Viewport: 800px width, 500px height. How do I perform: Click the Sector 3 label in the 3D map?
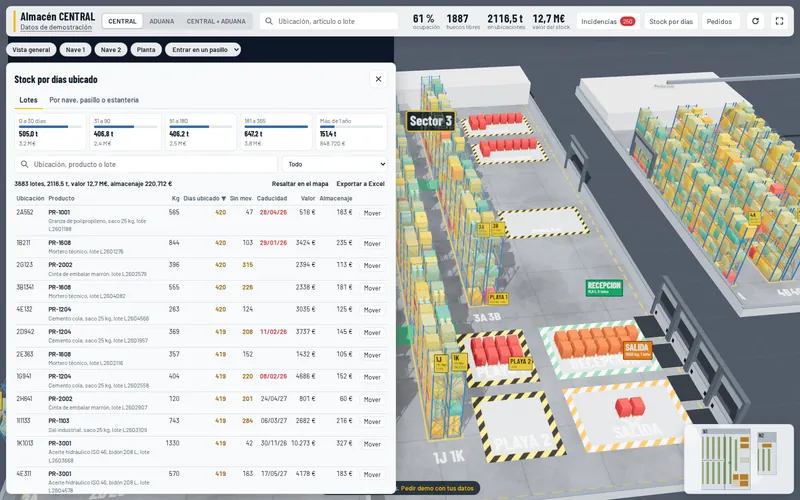(431, 121)
